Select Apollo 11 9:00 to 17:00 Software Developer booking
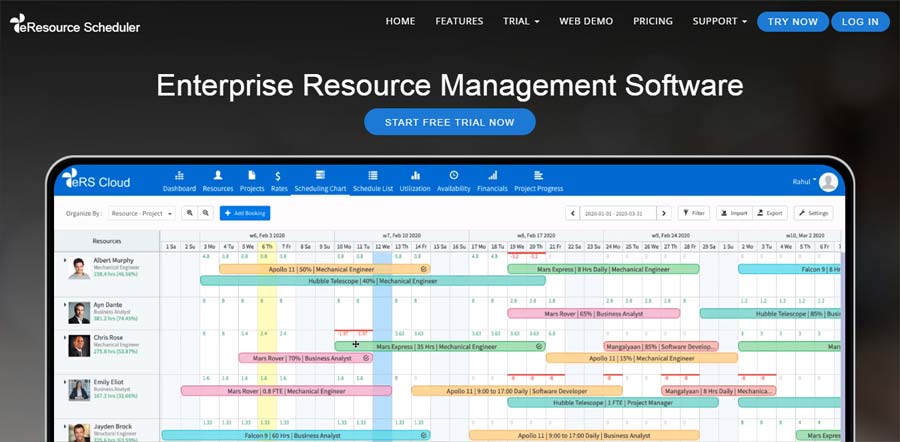 (x=517, y=391)
